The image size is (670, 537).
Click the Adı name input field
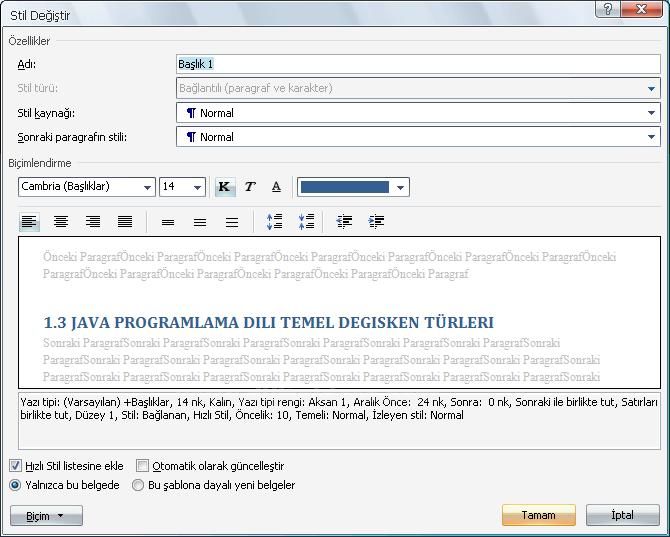tap(418, 64)
